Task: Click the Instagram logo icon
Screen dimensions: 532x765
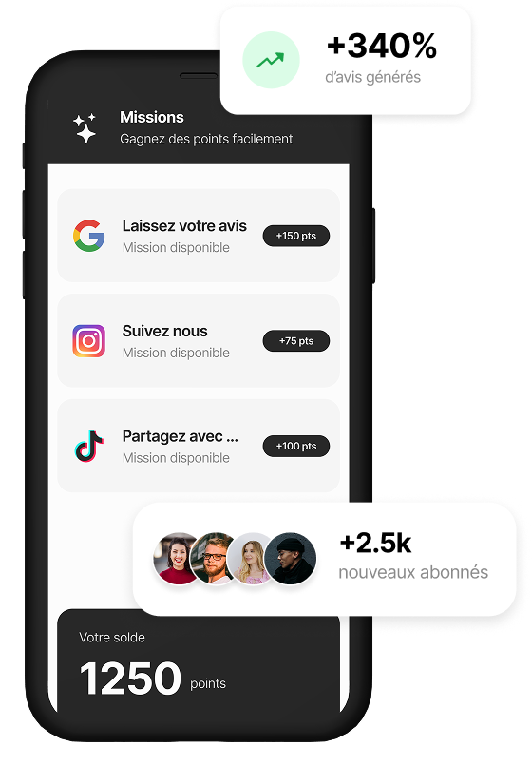Action: 88,341
